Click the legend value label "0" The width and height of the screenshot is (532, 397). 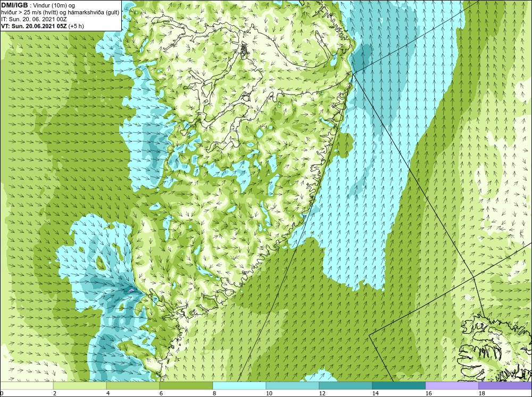(x=2, y=393)
